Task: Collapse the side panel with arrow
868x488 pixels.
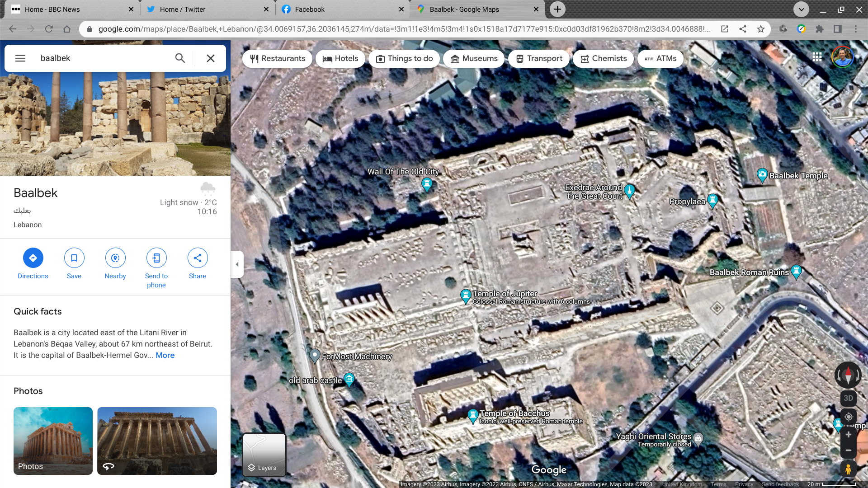Action: [x=237, y=264]
